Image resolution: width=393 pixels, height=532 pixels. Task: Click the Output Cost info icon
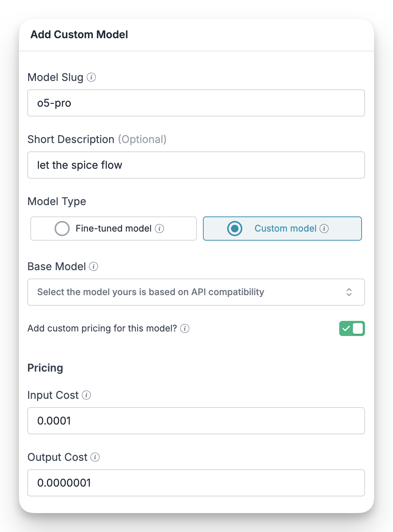pyautogui.click(x=95, y=457)
